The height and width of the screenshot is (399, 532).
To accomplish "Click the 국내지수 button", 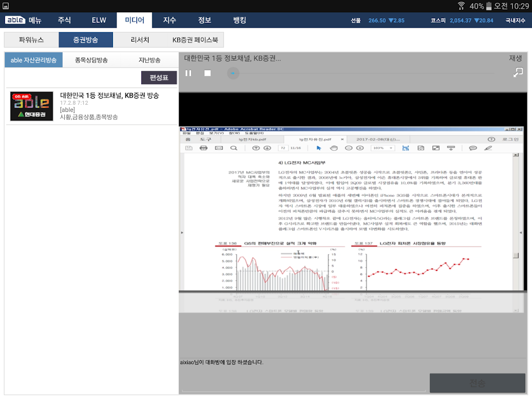I will click(x=515, y=21).
